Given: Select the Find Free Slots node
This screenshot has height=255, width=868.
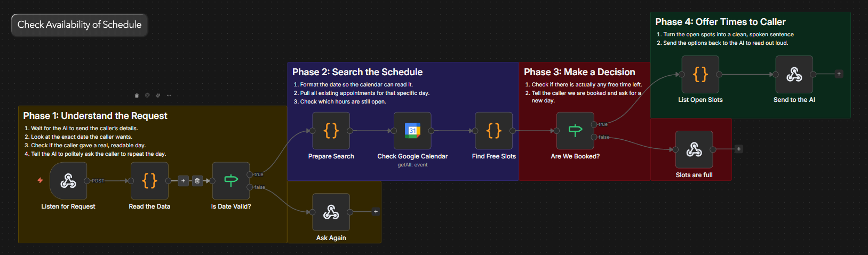Looking at the screenshot, I should pyautogui.click(x=493, y=131).
